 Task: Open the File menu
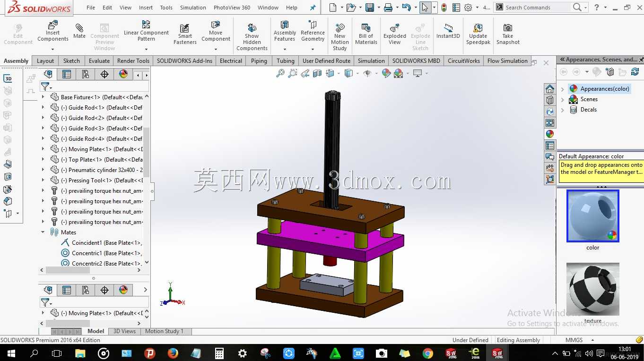click(x=91, y=8)
